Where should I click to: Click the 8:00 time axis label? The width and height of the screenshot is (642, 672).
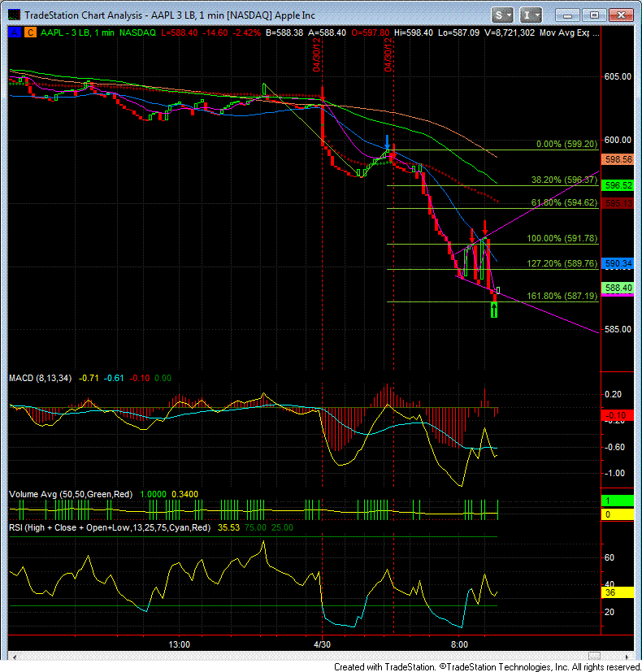[459, 644]
